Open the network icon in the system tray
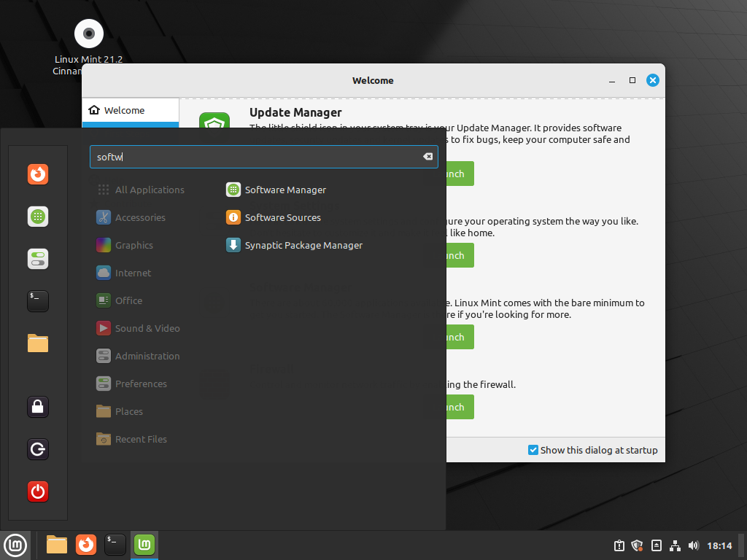The width and height of the screenshot is (747, 560). pyautogui.click(x=676, y=545)
